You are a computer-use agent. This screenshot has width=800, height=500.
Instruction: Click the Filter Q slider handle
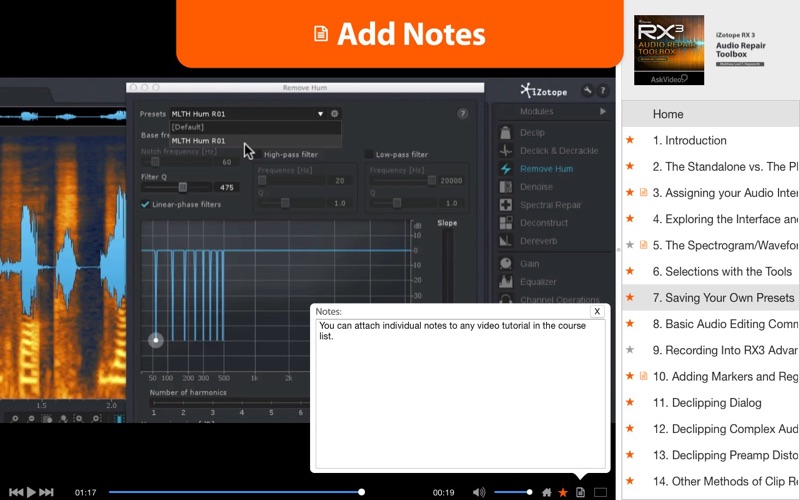point(182,187)
